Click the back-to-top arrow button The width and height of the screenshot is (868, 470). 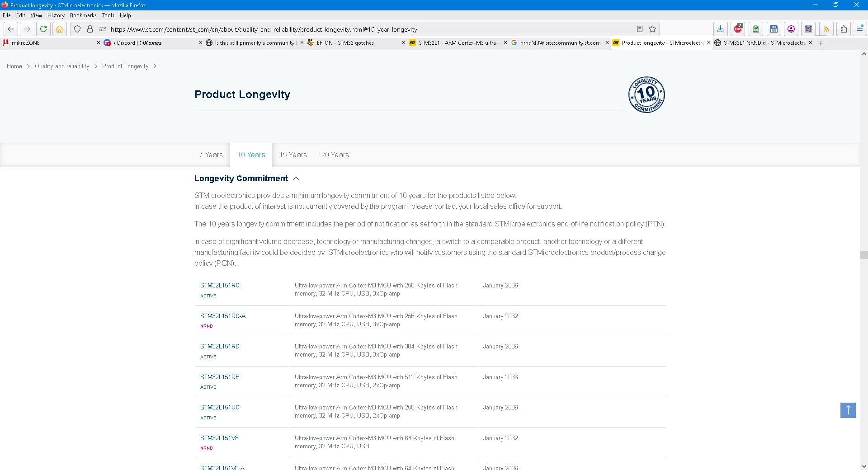[848, 410]
